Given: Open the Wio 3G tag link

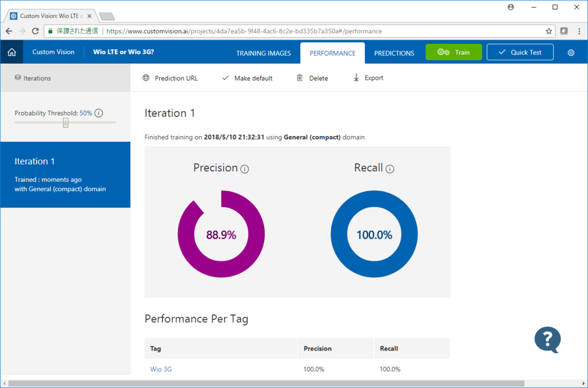Looking at the screenshot, I should click(x=161, y=369).
